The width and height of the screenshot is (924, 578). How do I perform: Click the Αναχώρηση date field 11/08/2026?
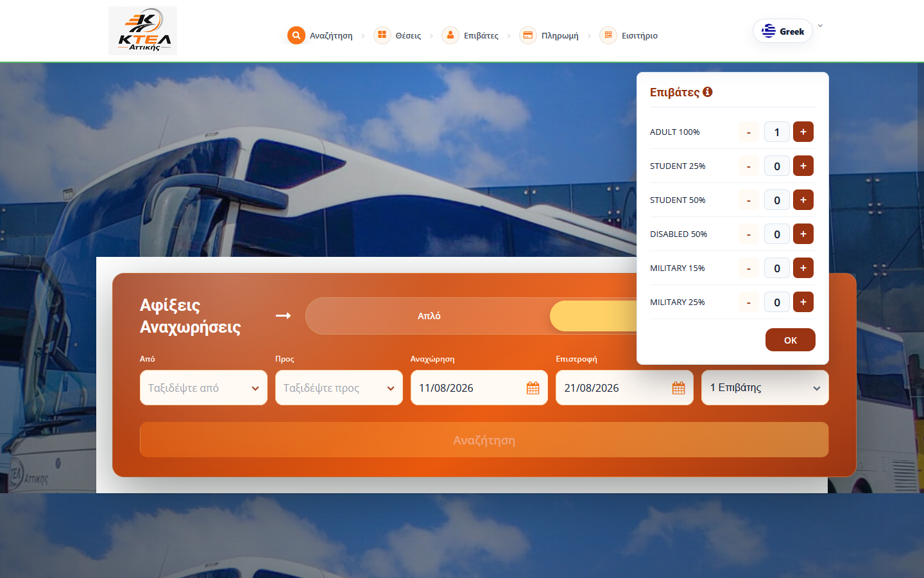click(479, 387)
